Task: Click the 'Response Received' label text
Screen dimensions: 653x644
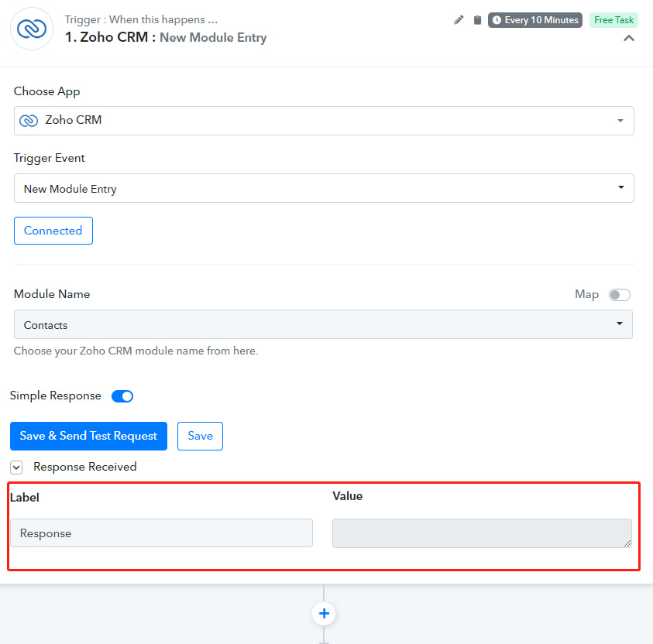Action: click(x=85, y=468)
